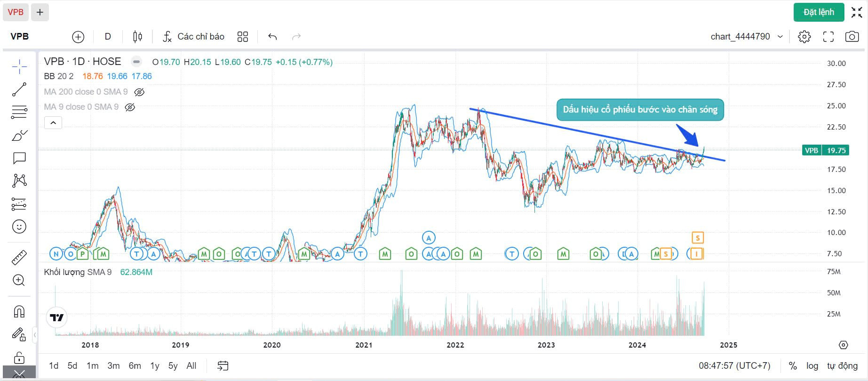Click the orange S event marker
The width and height of the screenshot is (868, 381).
698,238
